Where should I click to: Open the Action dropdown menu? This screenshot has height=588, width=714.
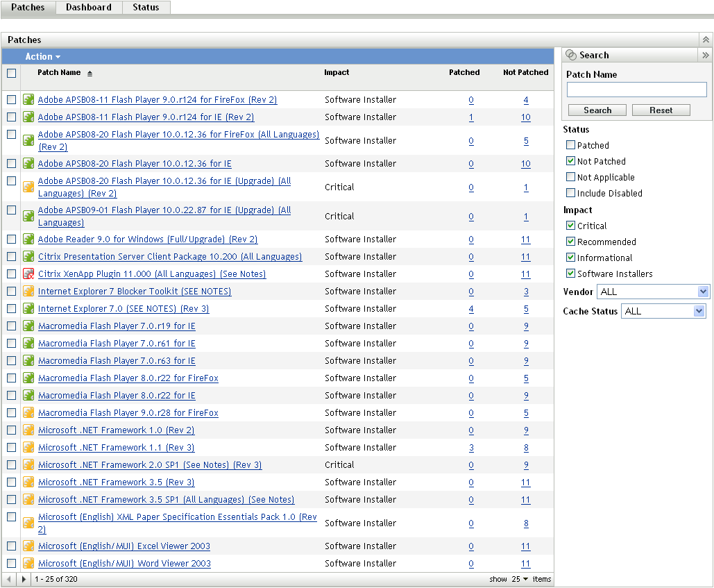tap(43, 56)
